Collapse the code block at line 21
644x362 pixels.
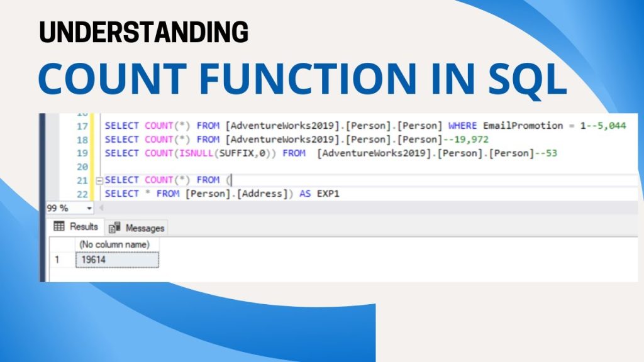(x=98, y=180)
